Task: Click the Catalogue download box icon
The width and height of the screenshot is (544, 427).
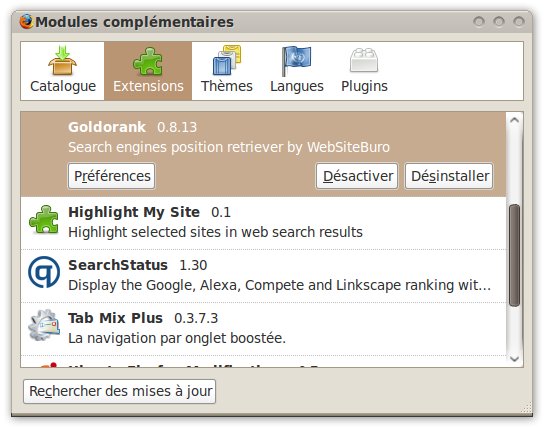Action: click(62, 60)
